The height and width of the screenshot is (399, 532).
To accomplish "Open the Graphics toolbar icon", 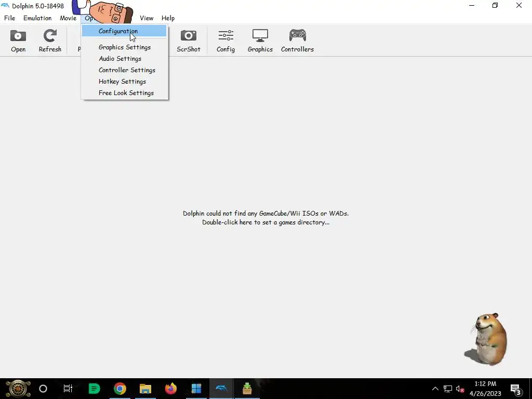I will pyautogui.click(x=260, y=41).
